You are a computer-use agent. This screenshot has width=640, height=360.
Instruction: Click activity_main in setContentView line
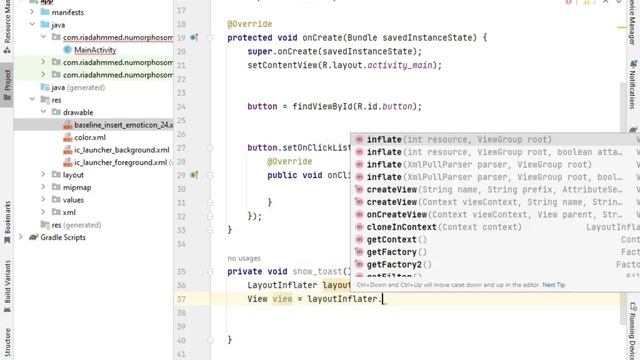(399, 65)
